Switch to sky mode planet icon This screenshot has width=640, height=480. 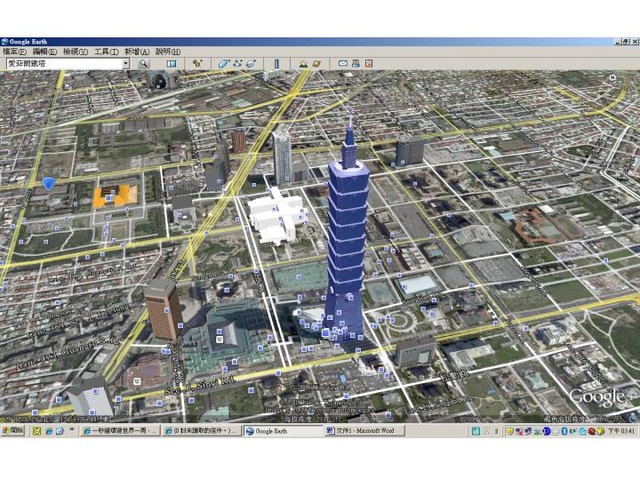coord(317,64)
